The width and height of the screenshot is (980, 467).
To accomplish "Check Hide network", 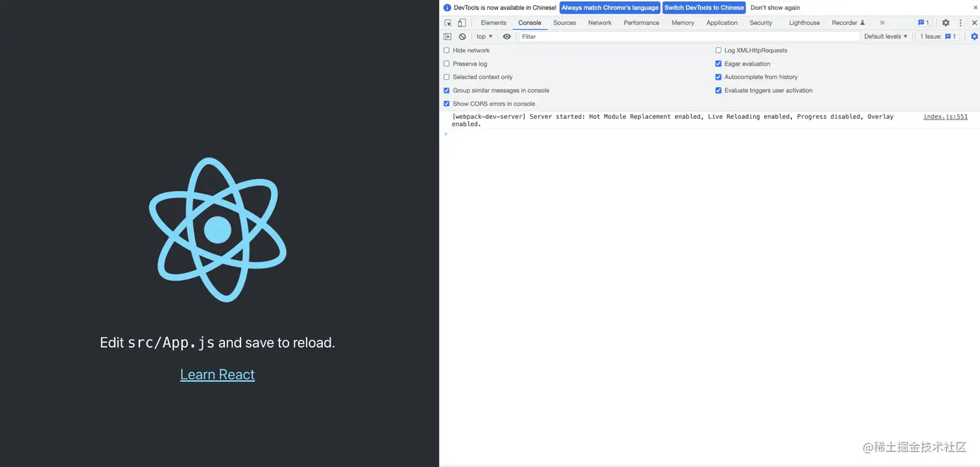I will coord(447,51).
